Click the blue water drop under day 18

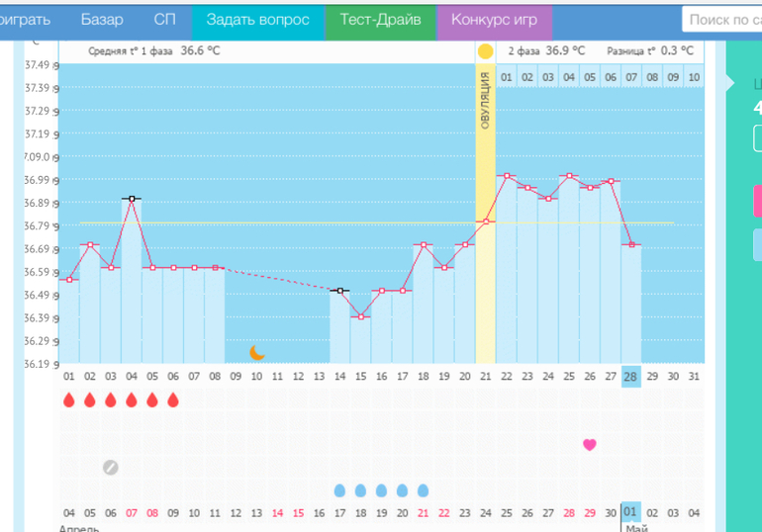click(424, 490)
